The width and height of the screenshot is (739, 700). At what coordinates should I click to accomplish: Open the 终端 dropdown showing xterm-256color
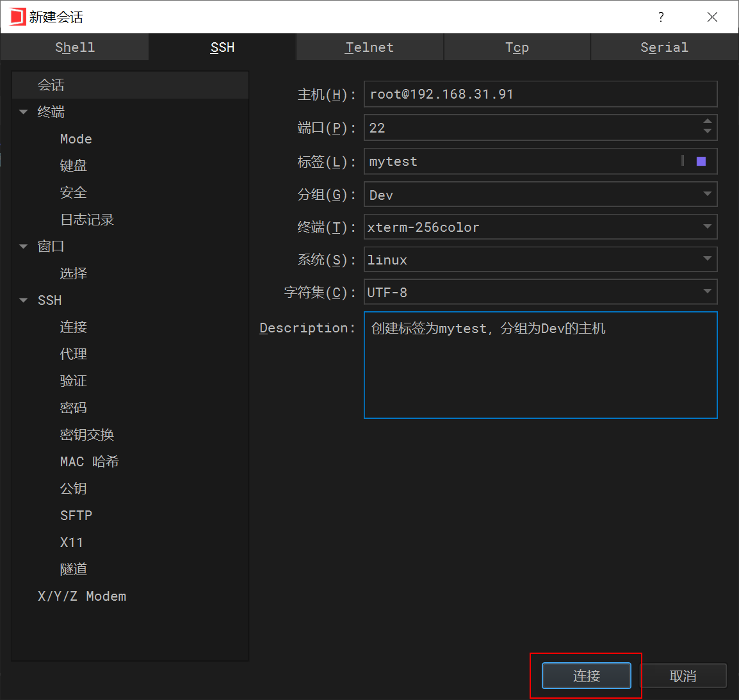[707, 227]
